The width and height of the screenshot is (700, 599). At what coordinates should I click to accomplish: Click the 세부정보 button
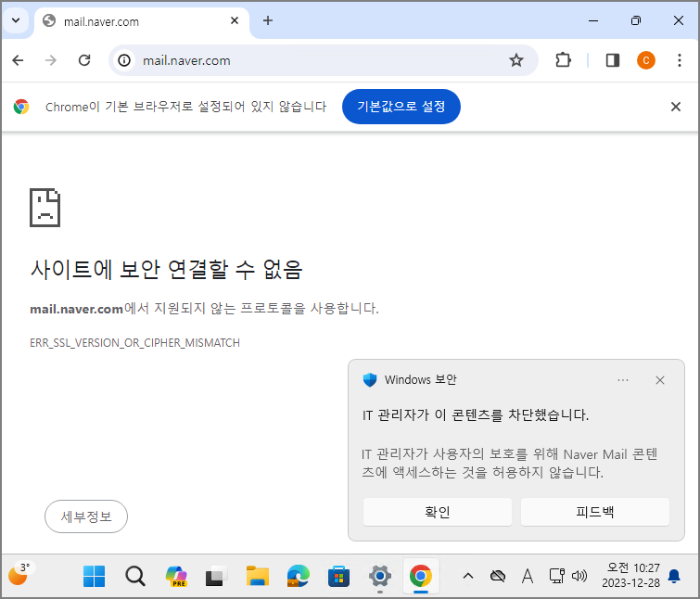[86, 516]
